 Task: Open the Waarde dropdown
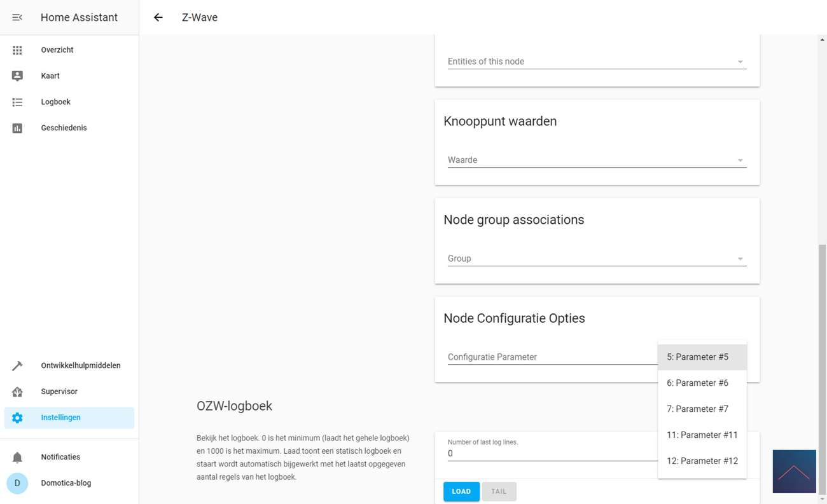point(596,160)
